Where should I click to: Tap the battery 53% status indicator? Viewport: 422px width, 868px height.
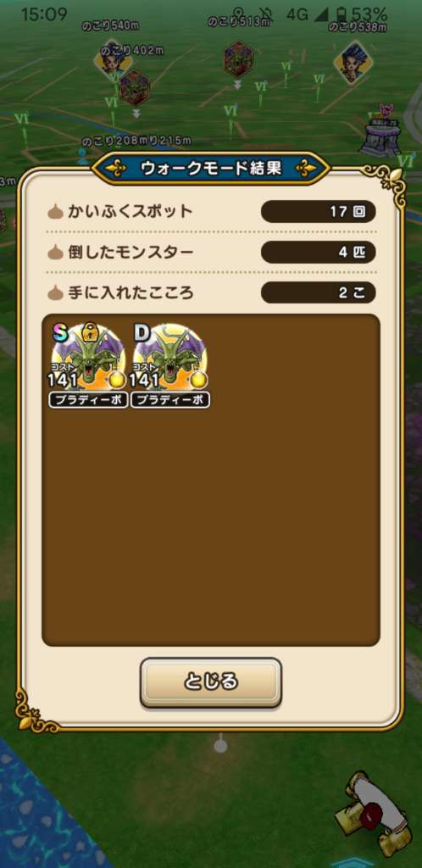tap(363, 14)
